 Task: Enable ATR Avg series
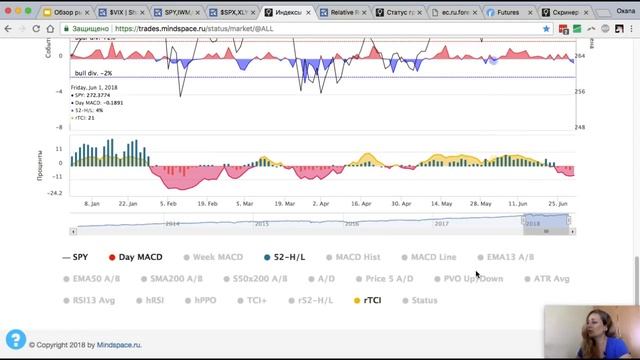coord(547,279)
